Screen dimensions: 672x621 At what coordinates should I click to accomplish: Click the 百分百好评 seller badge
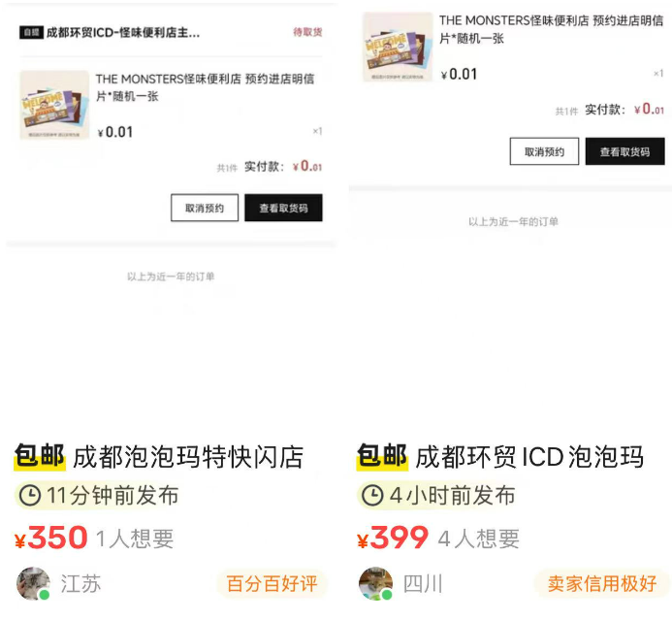click(x=272, y=584)
